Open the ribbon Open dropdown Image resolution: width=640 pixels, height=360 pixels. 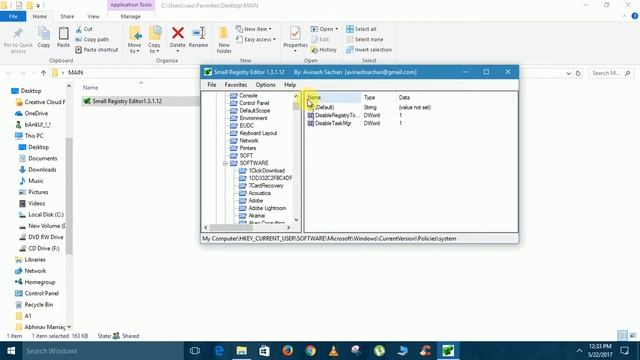[324, 29]
